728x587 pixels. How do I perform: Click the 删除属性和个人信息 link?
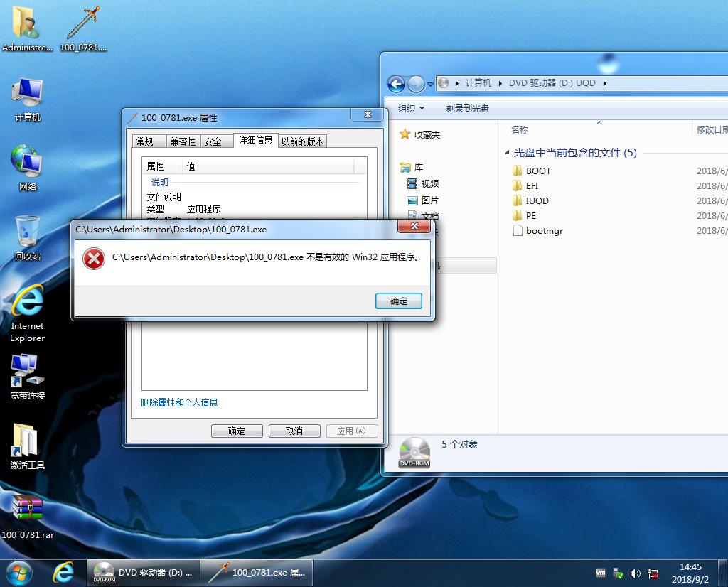[180, 402]
